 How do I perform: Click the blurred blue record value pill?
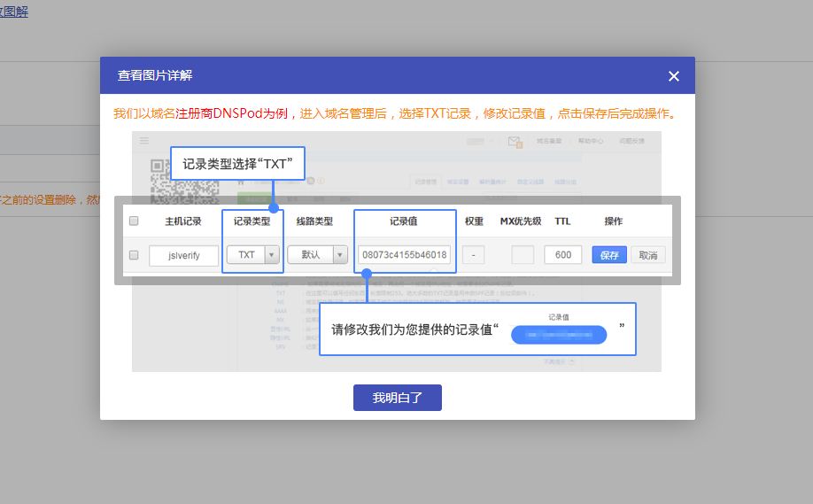pos(559,335)
